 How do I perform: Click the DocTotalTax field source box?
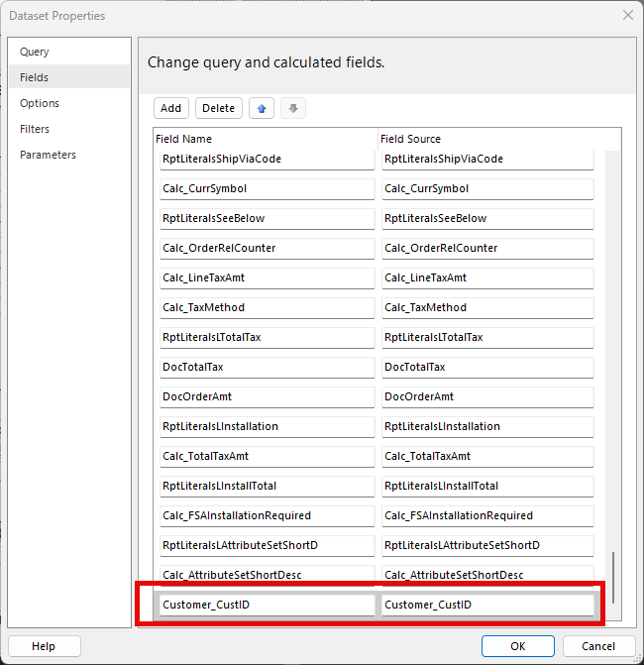tap(487, 367)
